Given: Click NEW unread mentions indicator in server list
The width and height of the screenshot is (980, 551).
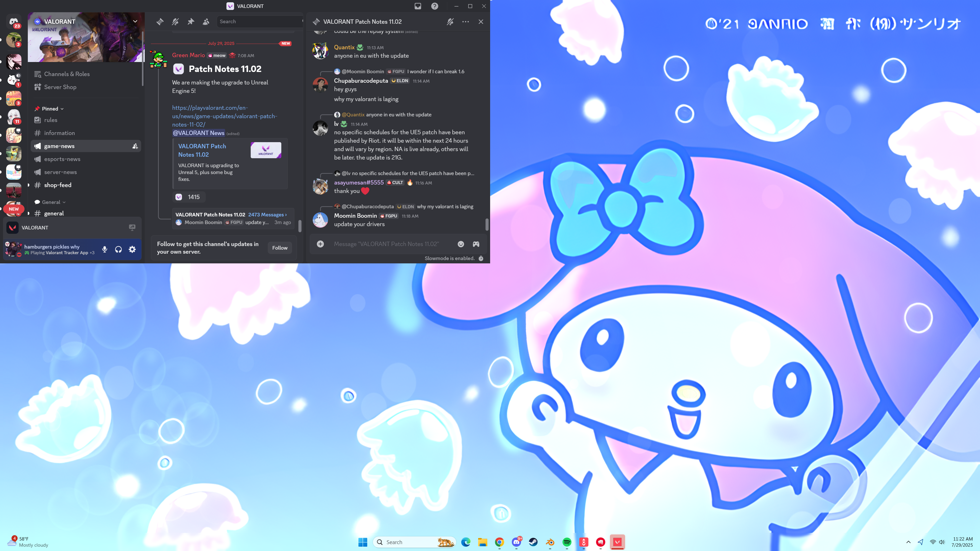Looking at the screenshot, I should pos(14,209).
